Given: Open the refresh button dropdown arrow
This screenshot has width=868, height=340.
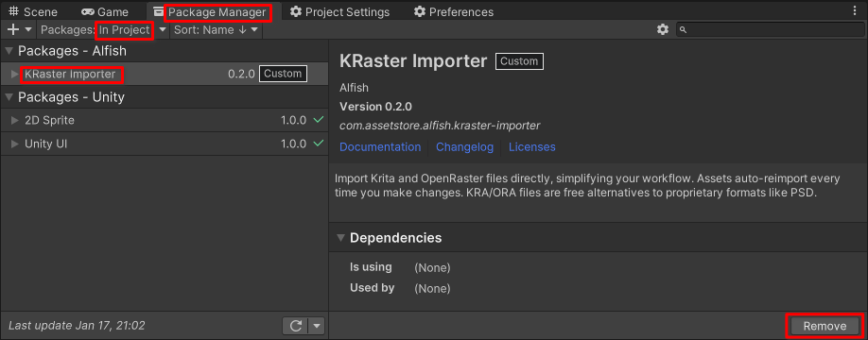Looking at the screenshot, I should click(x=317, y=326).
